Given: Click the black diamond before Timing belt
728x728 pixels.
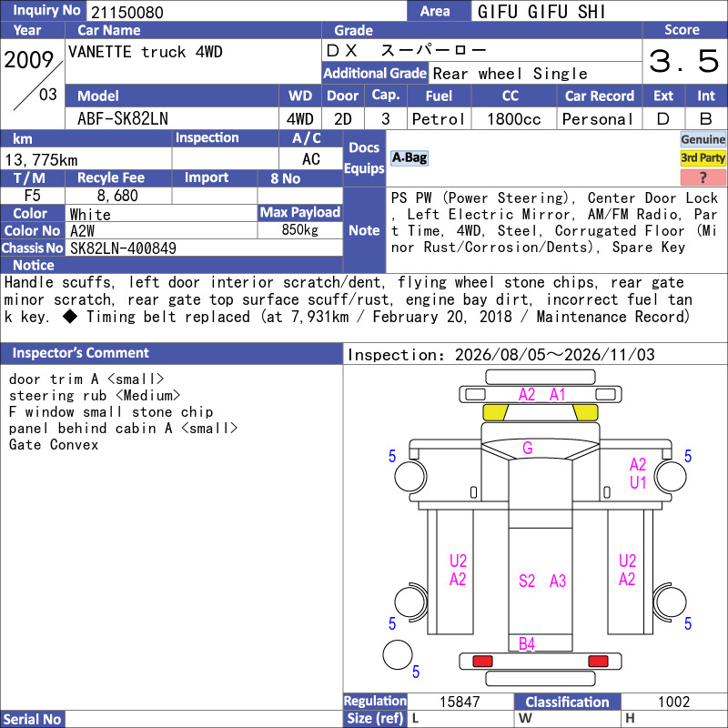Looking at the screenshot, I should [x=71, y=317].
